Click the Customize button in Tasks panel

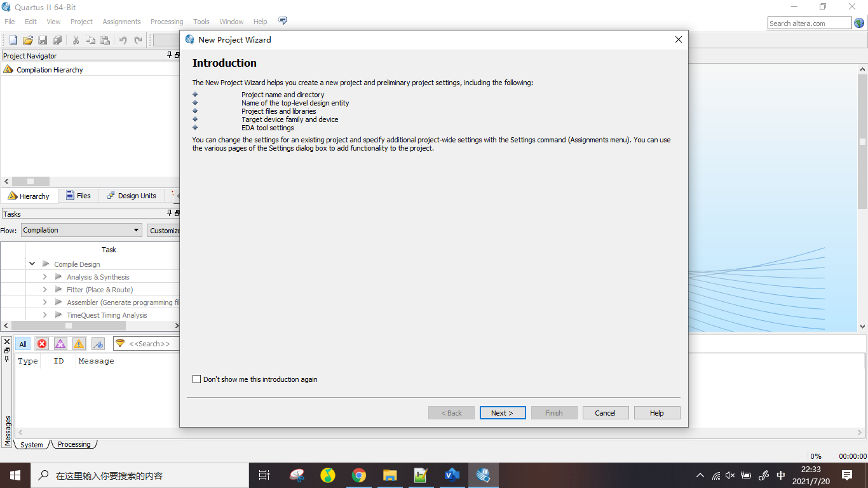(x=164, y=230)
